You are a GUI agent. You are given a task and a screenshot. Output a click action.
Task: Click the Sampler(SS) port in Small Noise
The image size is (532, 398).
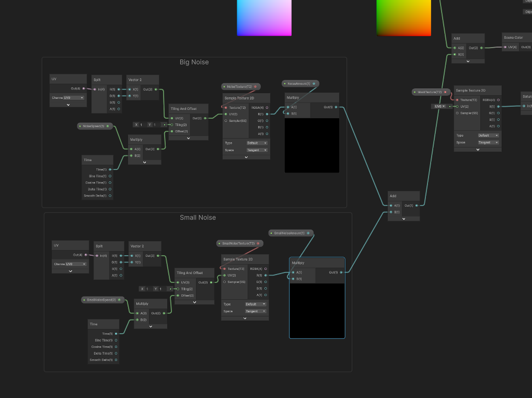point(224,282)
